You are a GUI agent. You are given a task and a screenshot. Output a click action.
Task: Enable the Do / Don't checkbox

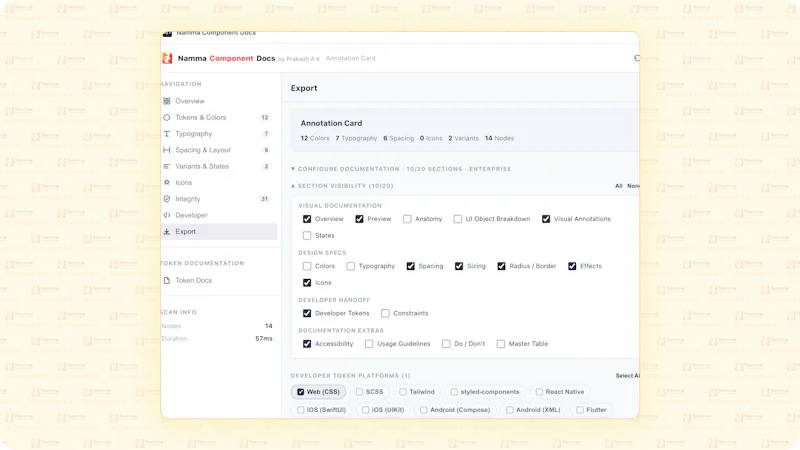(446, 344)
